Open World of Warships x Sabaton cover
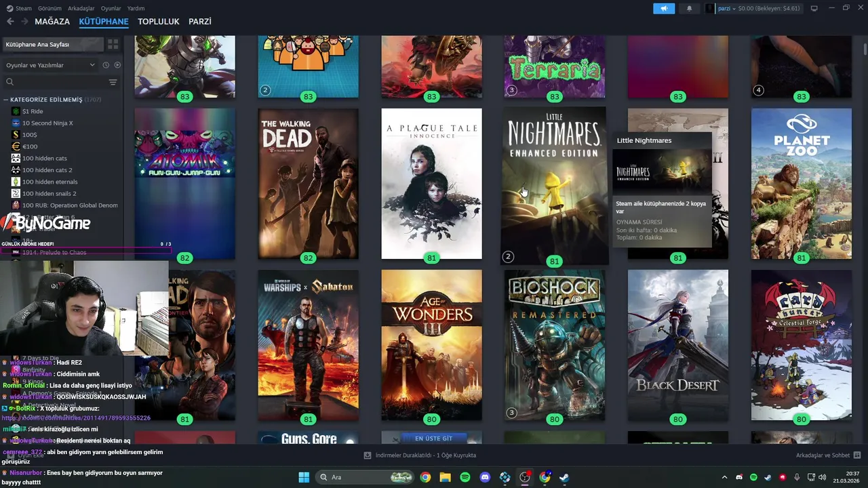Screen dimensions: 868x488 point(308,345)
